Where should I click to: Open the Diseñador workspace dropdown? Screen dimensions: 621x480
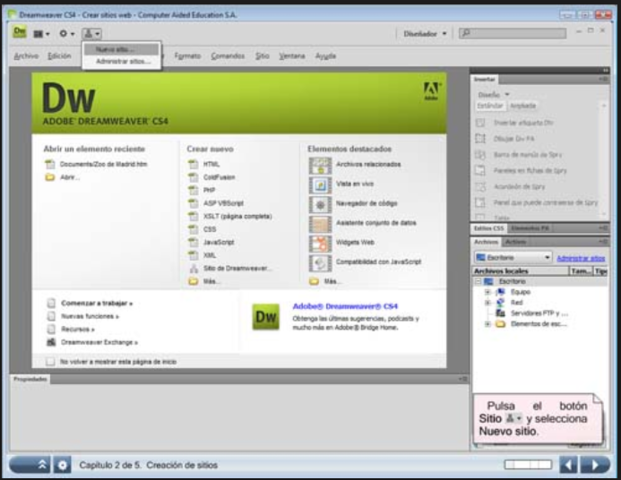[x=425, y=34]
